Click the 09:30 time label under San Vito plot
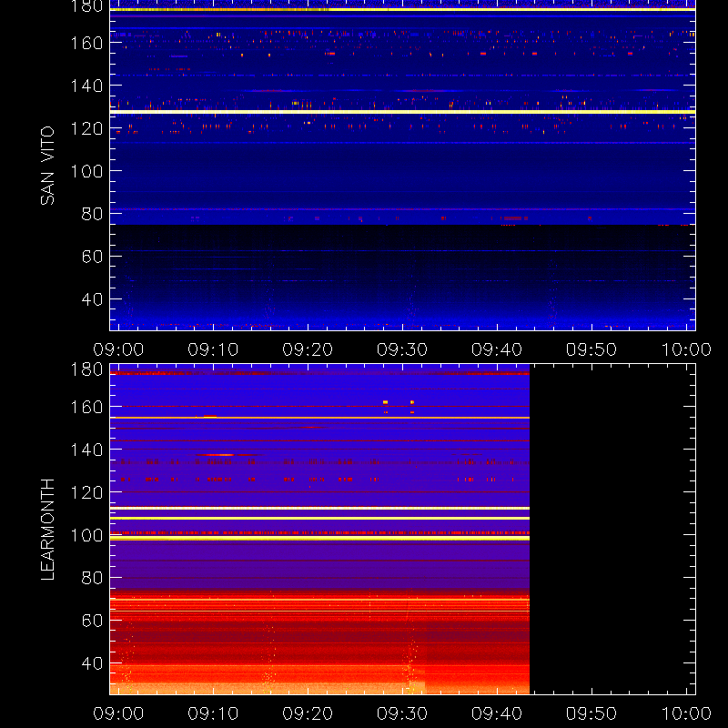 (x=402, y=349)
